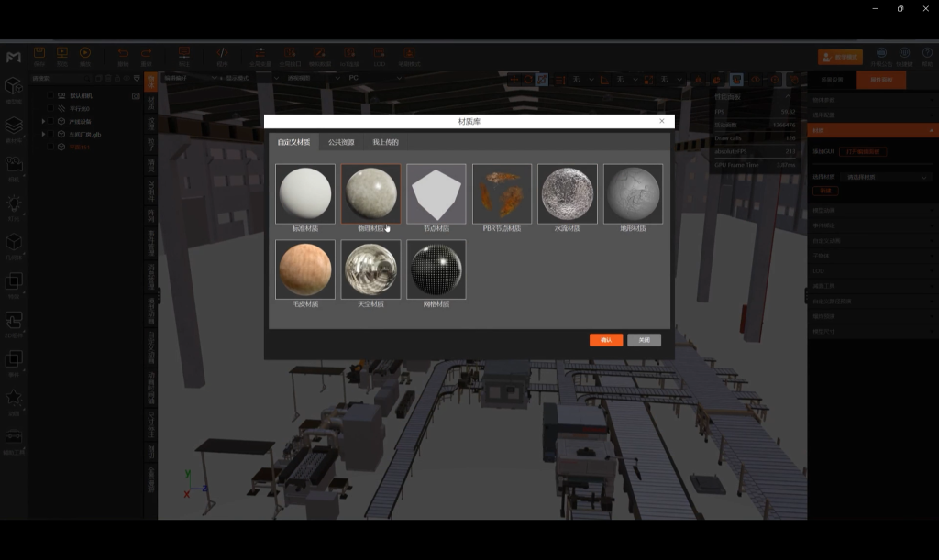Switch to the 公共资源 tab
The height and width of the screenshot is (560, 939).
[x=341, y=142]
